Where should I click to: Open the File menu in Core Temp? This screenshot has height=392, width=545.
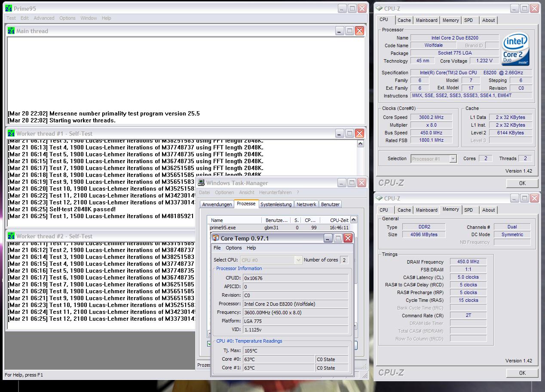(217, 248)
